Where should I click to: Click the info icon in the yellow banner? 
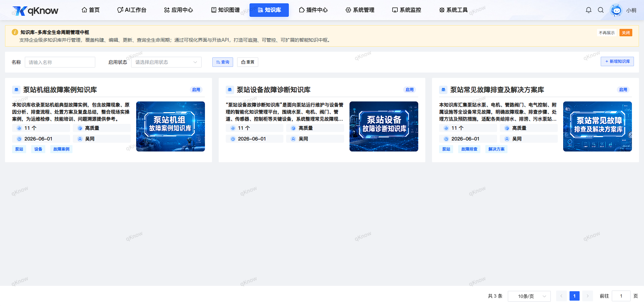[x=15, y=32]
